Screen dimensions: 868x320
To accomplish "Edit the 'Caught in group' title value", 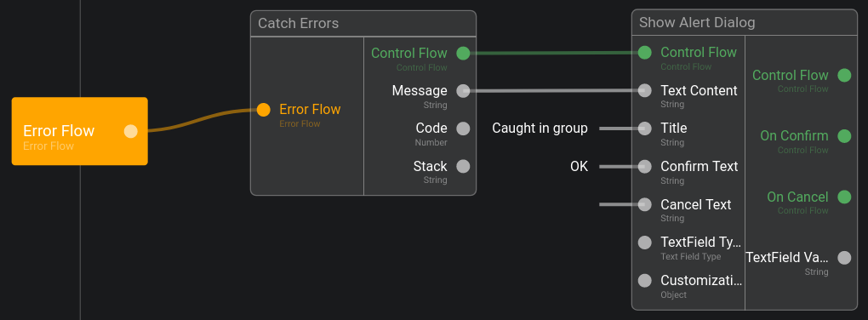I will coord(540,129).
